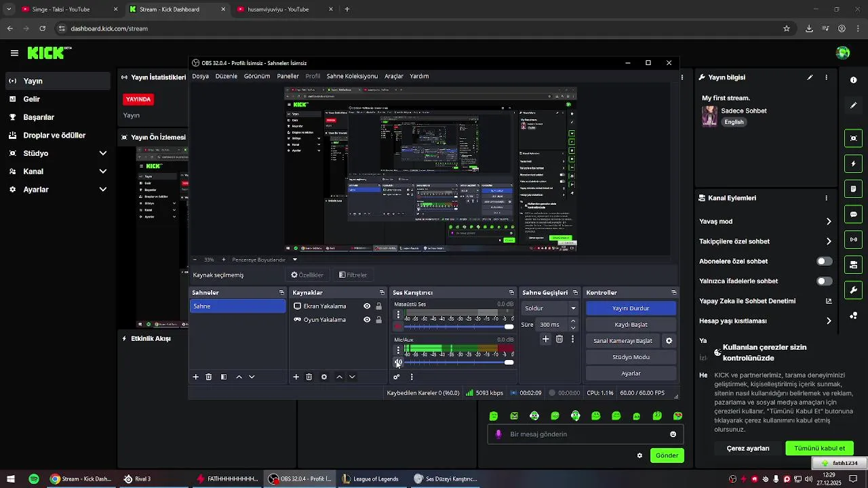The height and width of the screenshot is (488, 868).
Task: Open the audio mixer footer three-dot menu
Action: coord(412,377)
